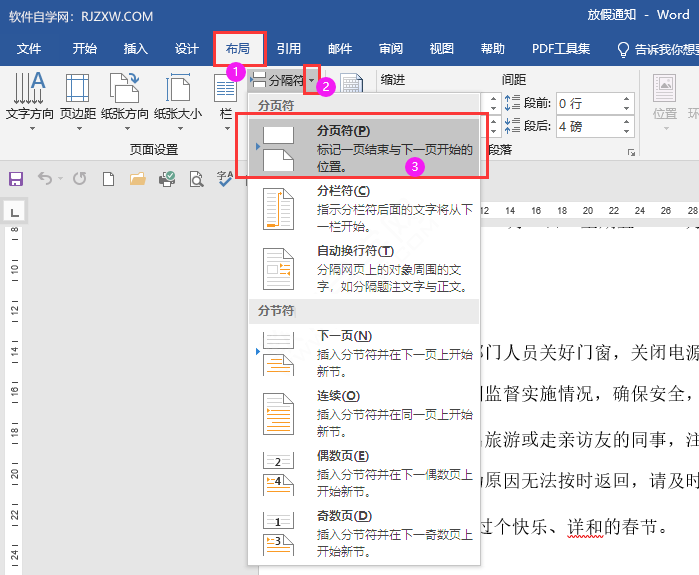Choose Continuous (连续) section break
Image resolution: width=699 pixels, height=575 pixels.
[x=363, y=413]
